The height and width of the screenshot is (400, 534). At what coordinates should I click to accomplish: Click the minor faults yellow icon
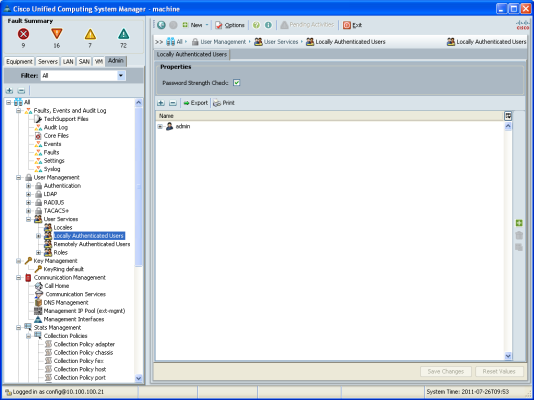click(90, 34)
